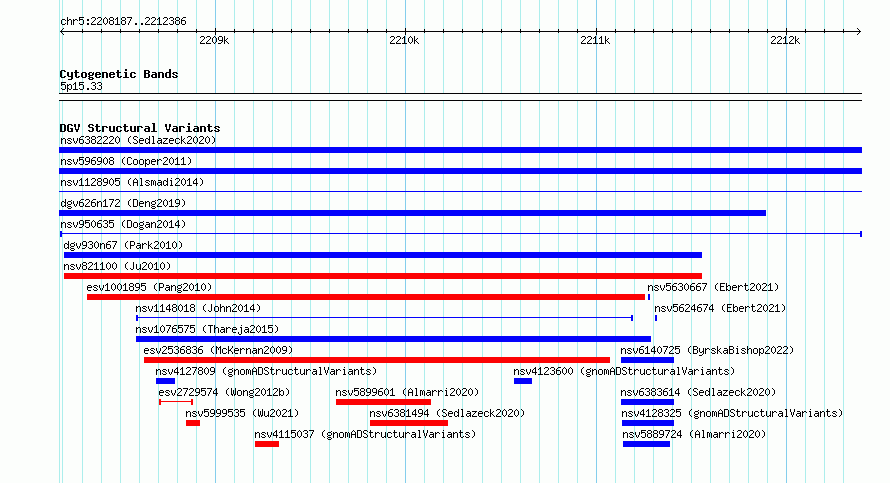Click the blue bar of nsv6382220

click(x=460, y=150)
